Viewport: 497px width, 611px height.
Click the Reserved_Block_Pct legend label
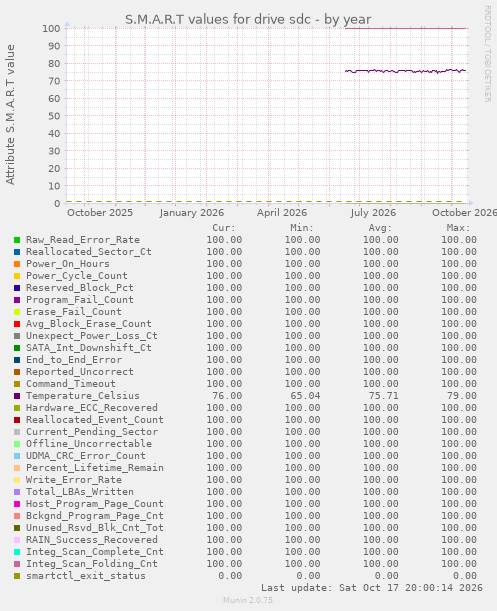click(80, 288)
